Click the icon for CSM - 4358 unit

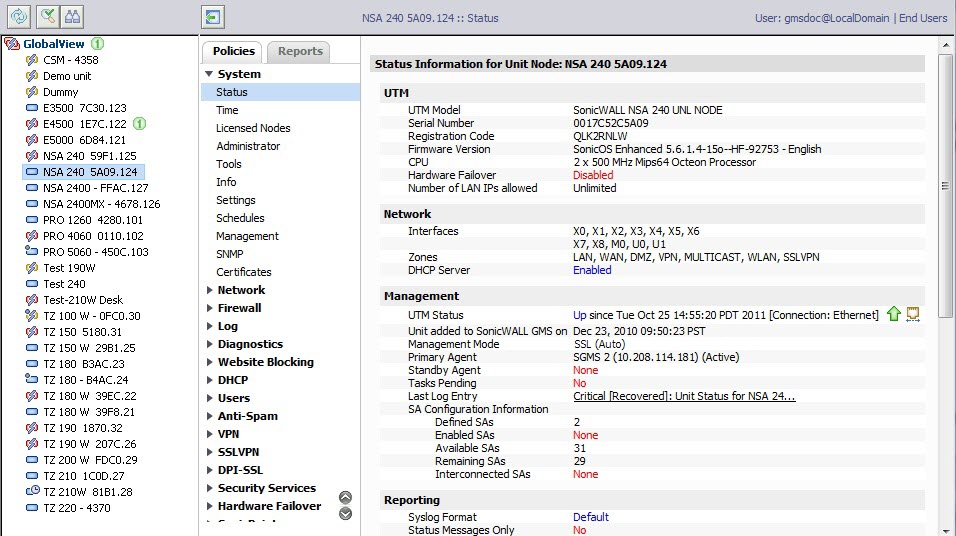(32, 60)
